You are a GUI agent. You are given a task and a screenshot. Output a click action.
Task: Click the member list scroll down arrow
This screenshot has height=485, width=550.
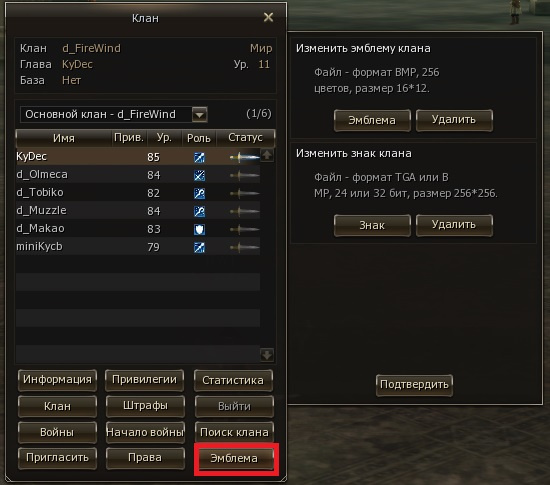pos(267,355)
